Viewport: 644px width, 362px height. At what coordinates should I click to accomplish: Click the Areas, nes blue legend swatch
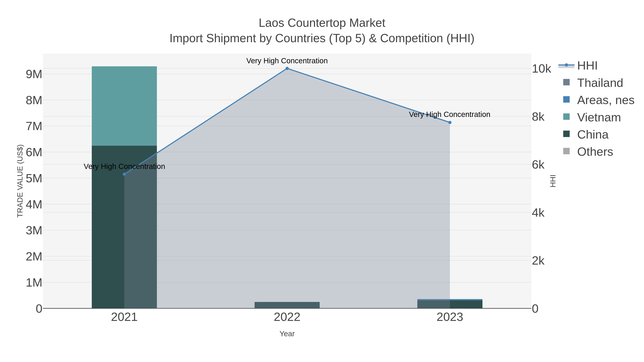coord(567,99)
